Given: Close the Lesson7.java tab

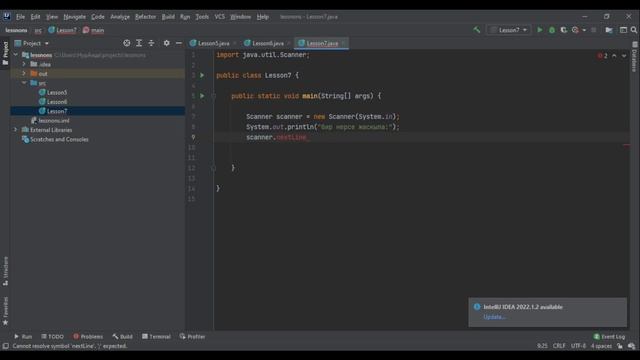Looking at the screenshot, I should pos(344,43).
